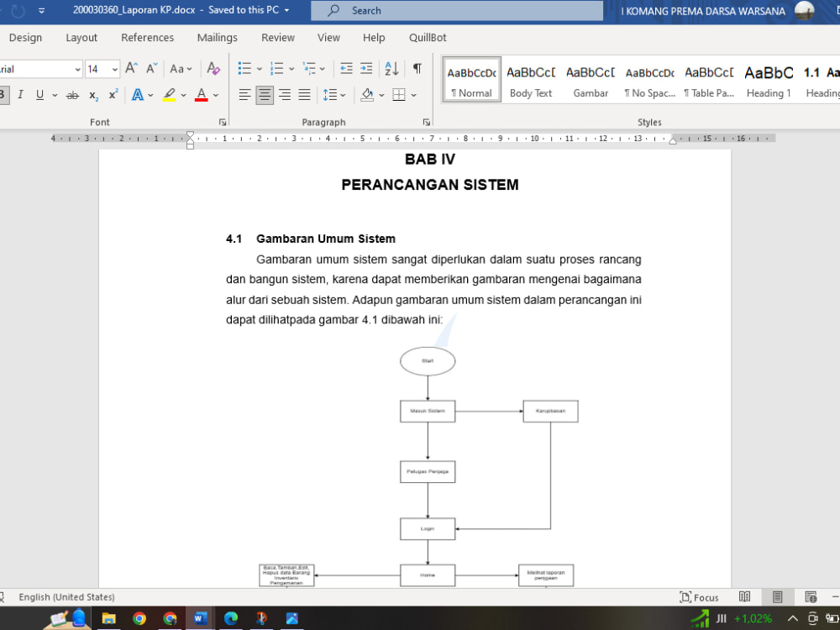
Task: Open the Review tab
Action: (x=278, y=38)
